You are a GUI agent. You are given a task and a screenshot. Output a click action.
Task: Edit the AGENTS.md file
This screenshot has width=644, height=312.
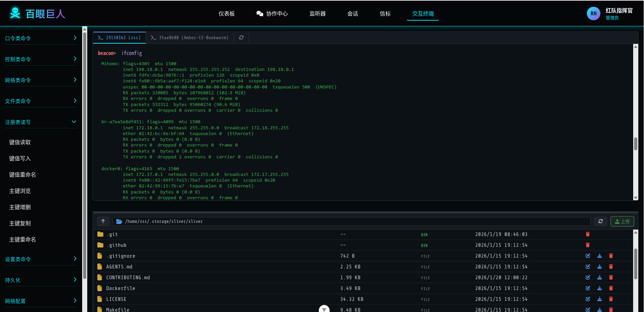588,267
